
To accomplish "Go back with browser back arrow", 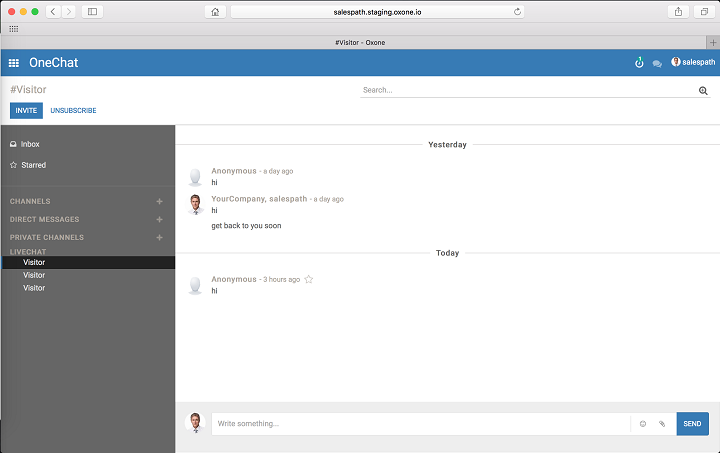I will [53, 12].
